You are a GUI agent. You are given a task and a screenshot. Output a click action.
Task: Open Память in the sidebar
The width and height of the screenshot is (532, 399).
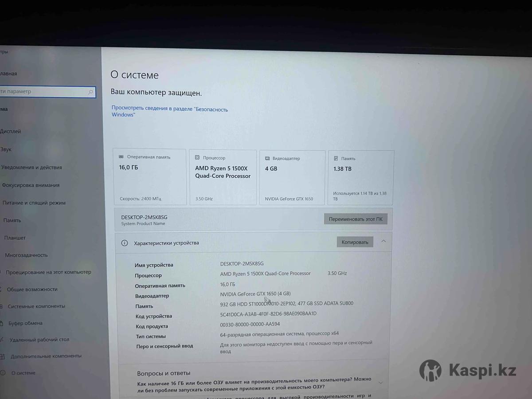pos(12,220)
